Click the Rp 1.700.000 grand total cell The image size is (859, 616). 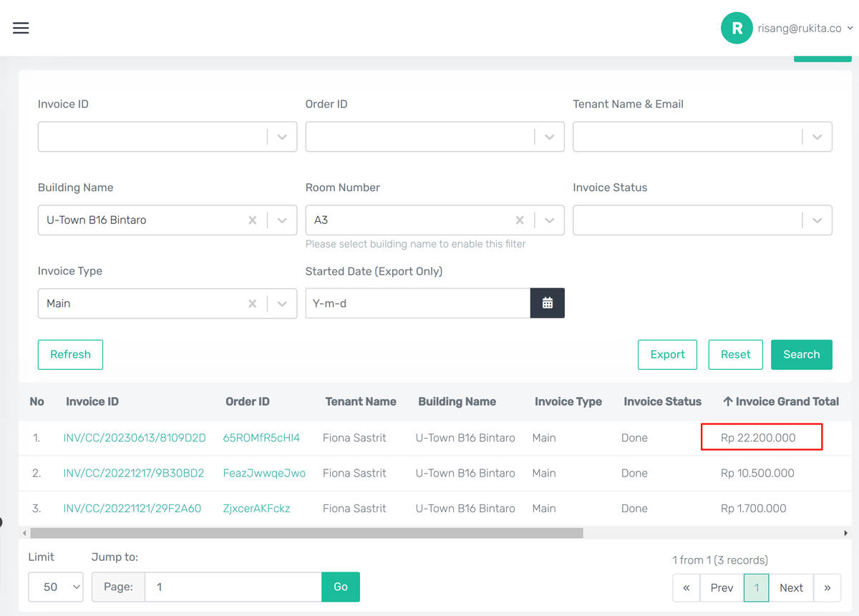pos(754,508)
